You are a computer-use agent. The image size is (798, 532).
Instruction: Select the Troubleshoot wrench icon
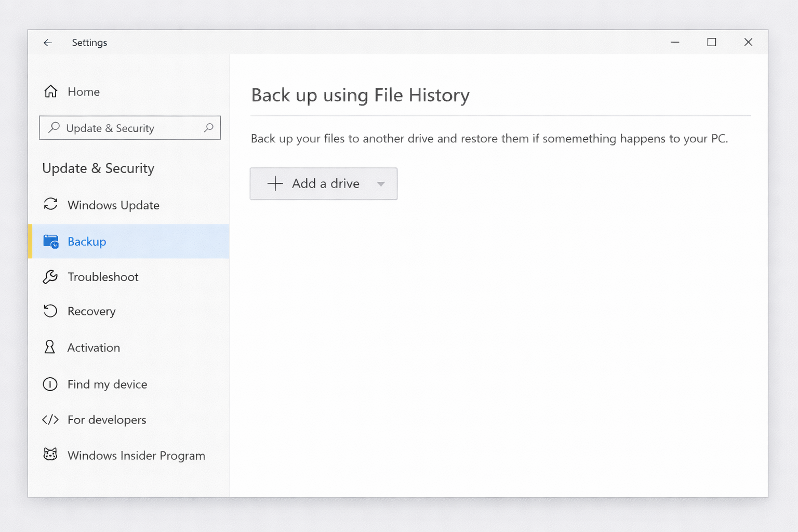[50, 277]
